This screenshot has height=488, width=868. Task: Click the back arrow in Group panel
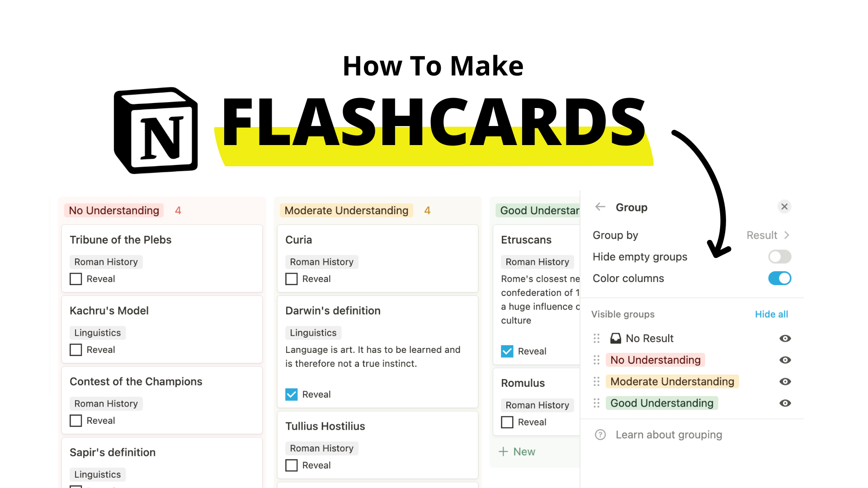[600, 207]
